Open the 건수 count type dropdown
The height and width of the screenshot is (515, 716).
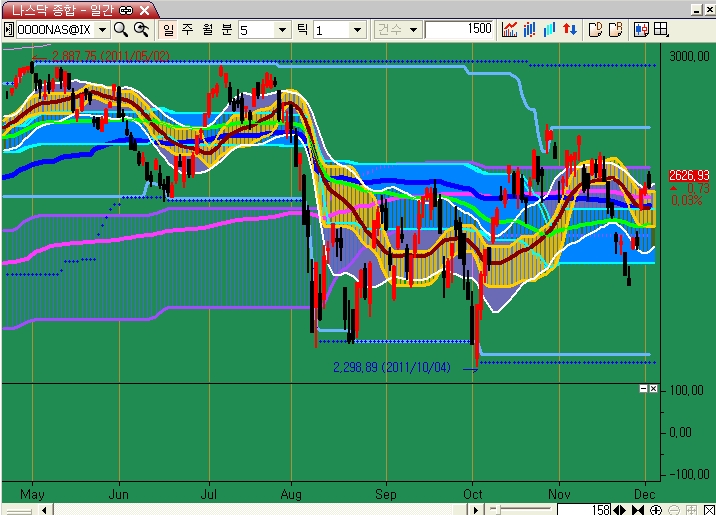(x=414, y=30)
